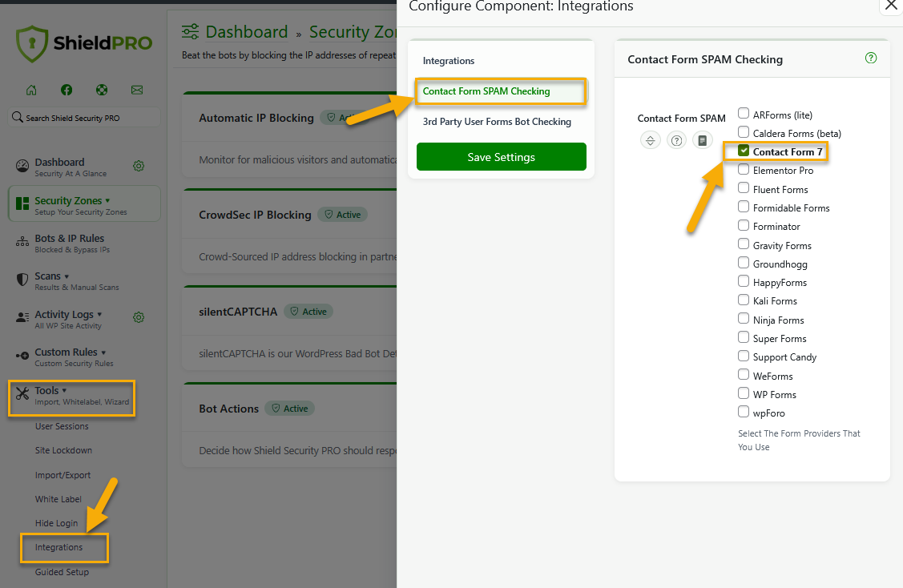Select Contact Form SPAM Checking tab
The height and width of the screenshot is (588, 903).
tap(501, 91)
